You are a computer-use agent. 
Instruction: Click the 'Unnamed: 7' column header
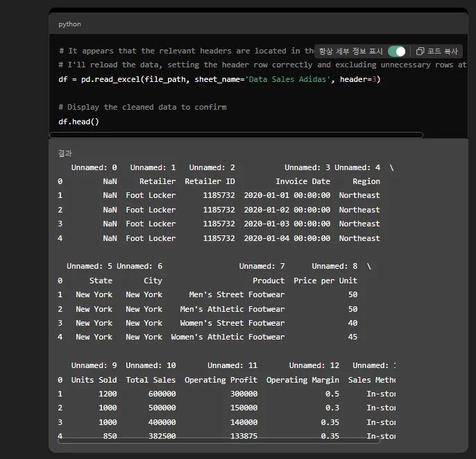coord(262,267)
